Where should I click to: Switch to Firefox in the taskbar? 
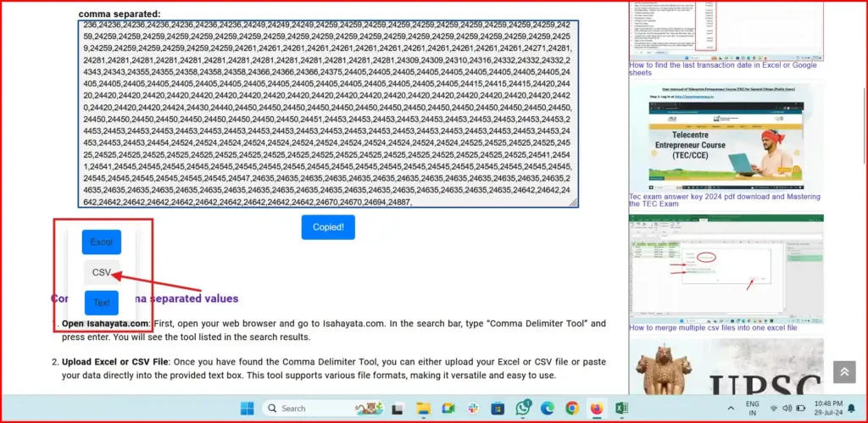[x=597, y=409]
